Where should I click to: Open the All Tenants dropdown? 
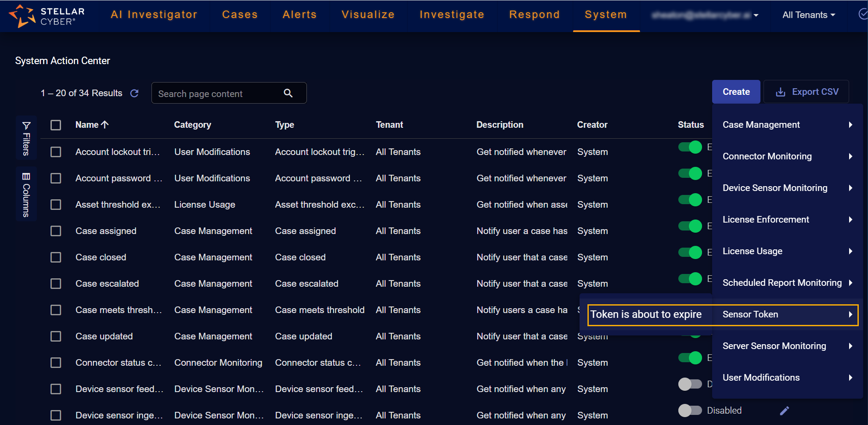tap(808, 15)
